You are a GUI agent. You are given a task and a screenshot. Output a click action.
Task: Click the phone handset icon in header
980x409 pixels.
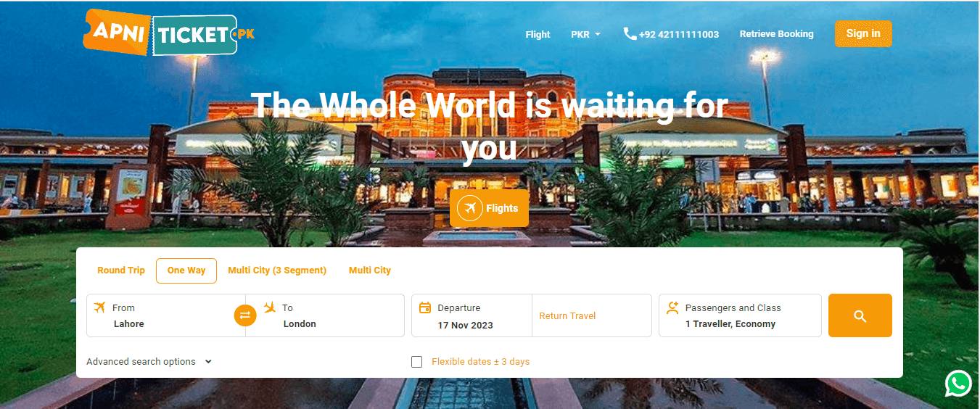coord(630,33)
